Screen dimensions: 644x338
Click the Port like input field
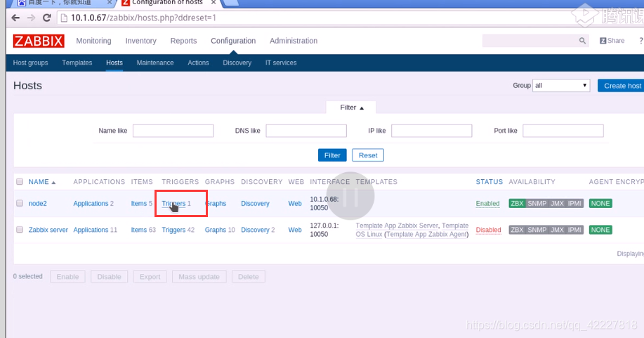563,131
